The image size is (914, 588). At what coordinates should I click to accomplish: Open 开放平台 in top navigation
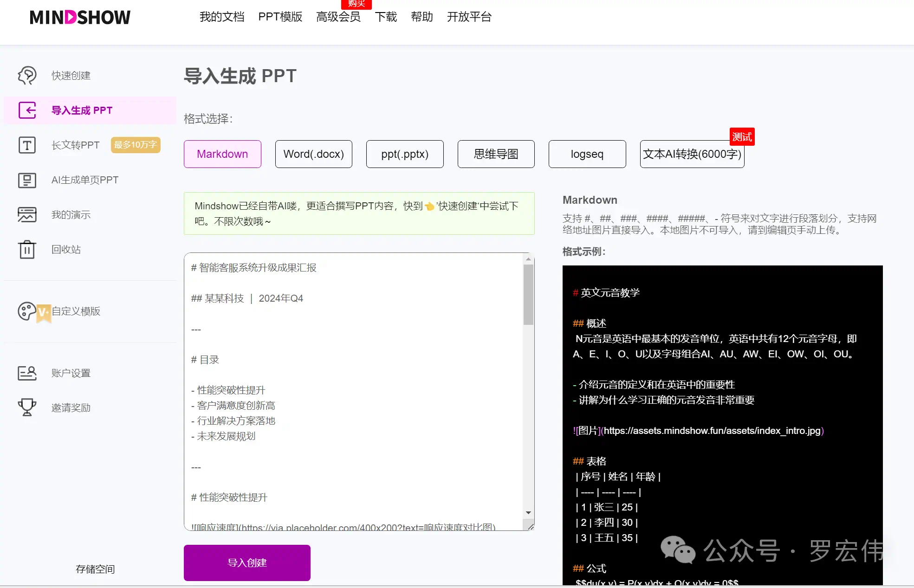coord(469,17)
